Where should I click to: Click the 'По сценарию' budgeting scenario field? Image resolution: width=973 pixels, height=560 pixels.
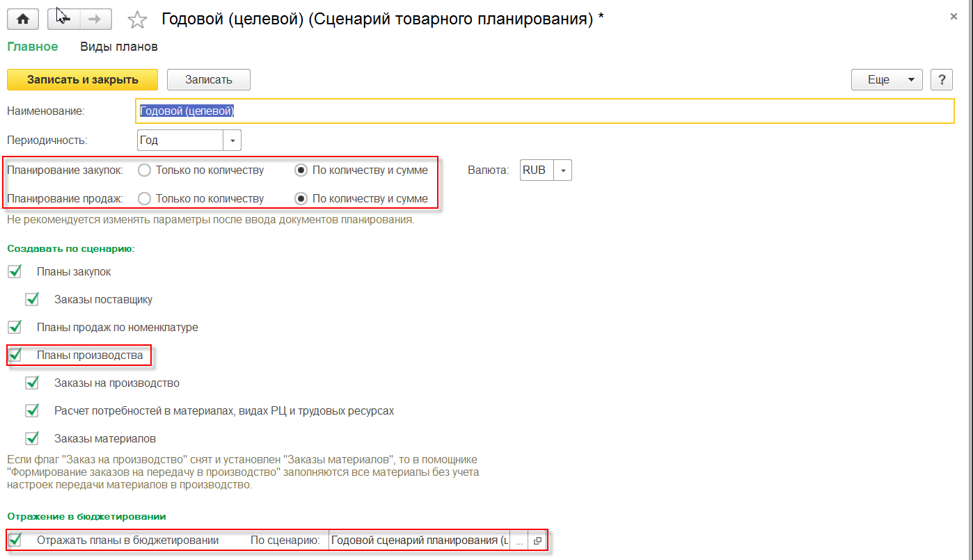tap(420, 541)
